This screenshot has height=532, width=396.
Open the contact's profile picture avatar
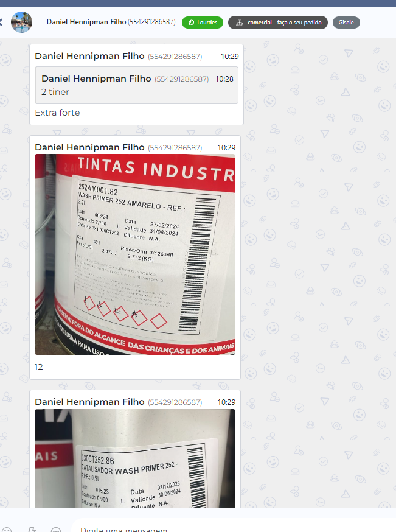pos(22,23)
